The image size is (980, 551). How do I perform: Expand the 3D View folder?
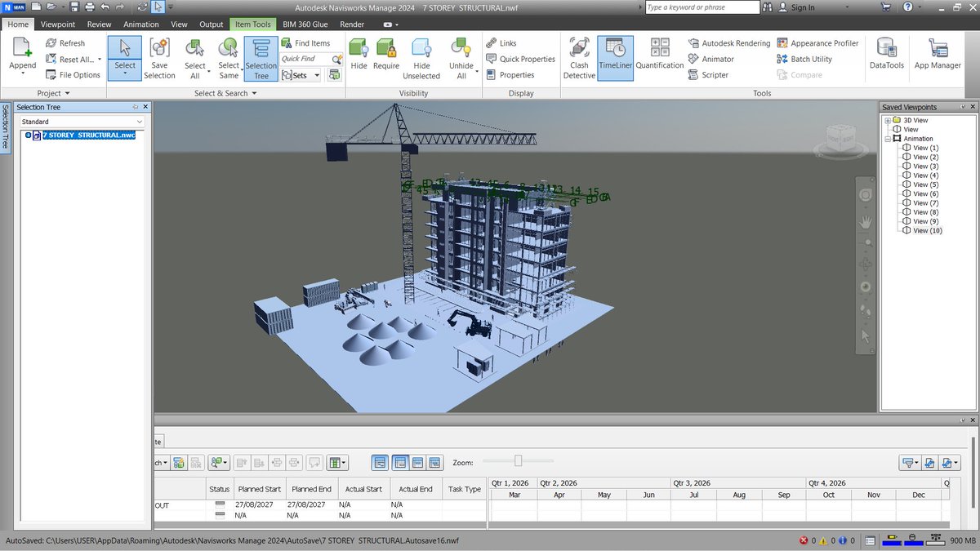click(888, 120)
